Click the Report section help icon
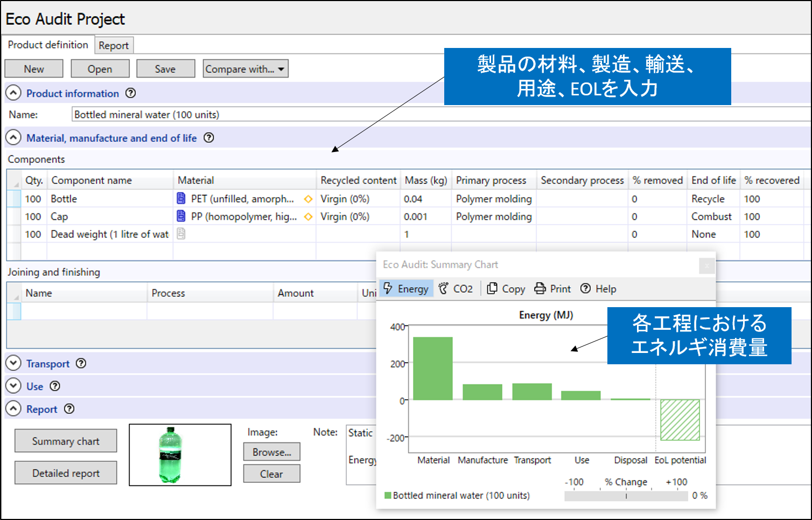The image size is (812, 520). point(69,409)
